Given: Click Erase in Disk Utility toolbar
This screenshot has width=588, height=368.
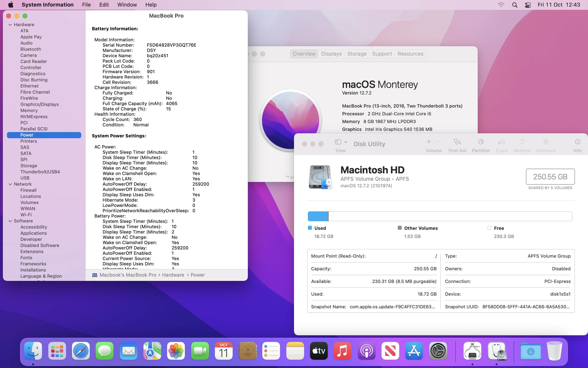Looking at the screenshot, I should click(501, 145).
